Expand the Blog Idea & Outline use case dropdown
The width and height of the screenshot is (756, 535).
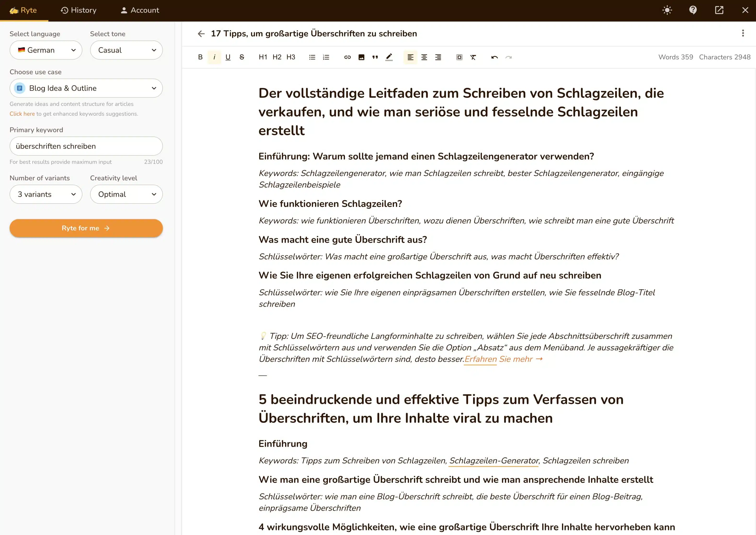coord(86,88)
